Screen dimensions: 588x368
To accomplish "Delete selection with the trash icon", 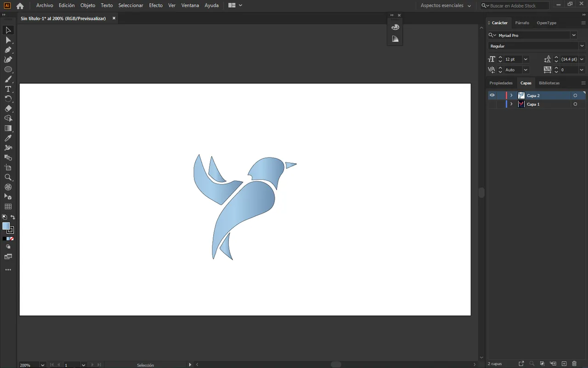I will click(x=574, y=364).
